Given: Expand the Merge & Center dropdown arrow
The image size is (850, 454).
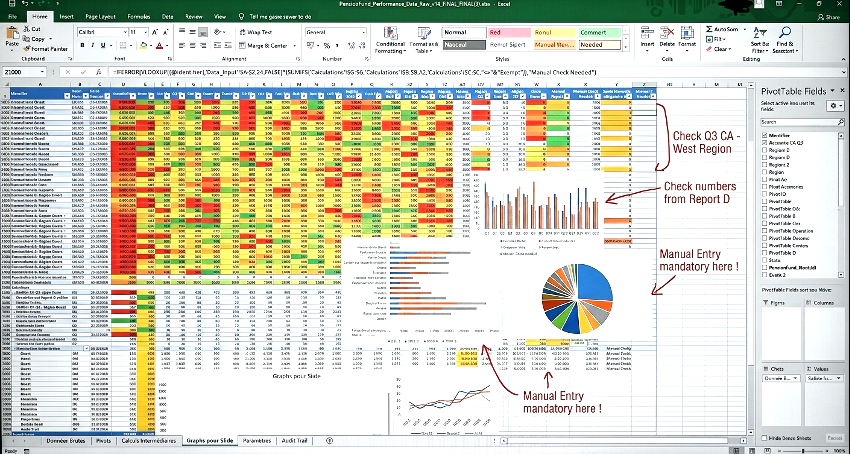Looking at the screenshot, I should (x=295, y=46).
